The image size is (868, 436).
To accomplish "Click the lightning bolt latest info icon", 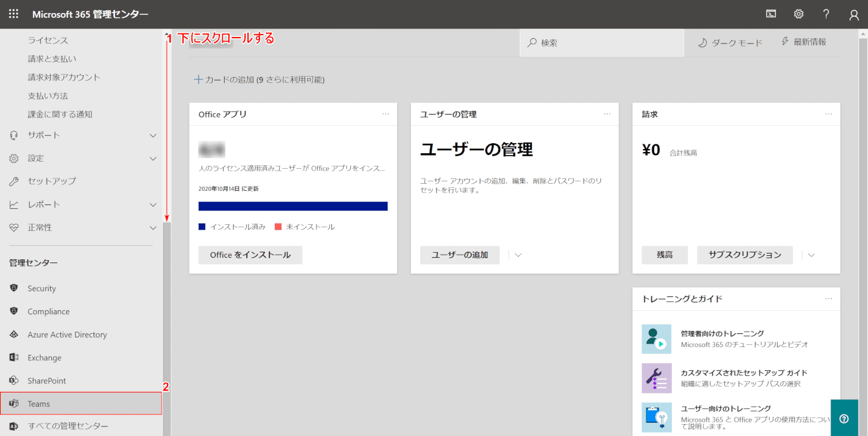I will pyautogui.click(x=785, y=42).
